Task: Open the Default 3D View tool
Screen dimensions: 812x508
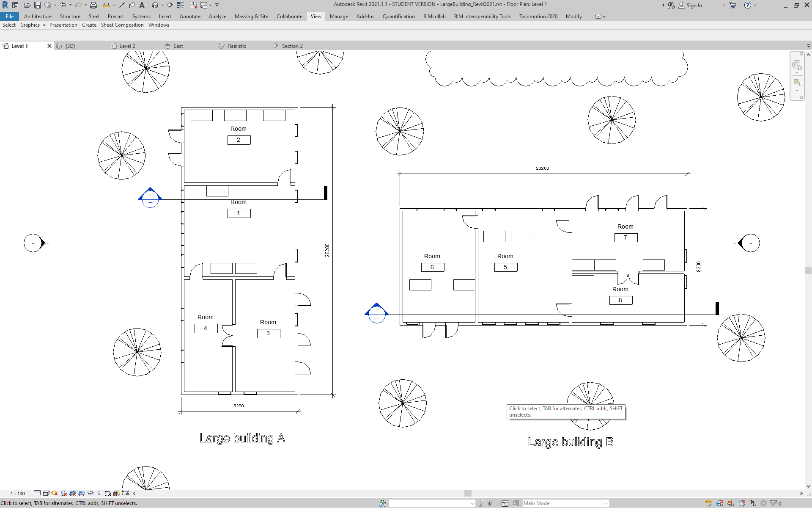Action: (x=154, y=5)
